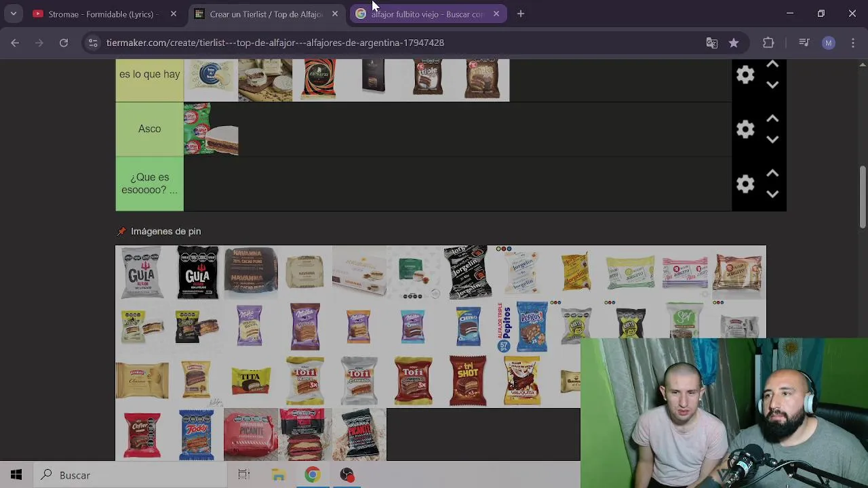Select the blue Toddy alfajor image
The height and width of the screenshot is (488, 868).
(x=197, y=434)
